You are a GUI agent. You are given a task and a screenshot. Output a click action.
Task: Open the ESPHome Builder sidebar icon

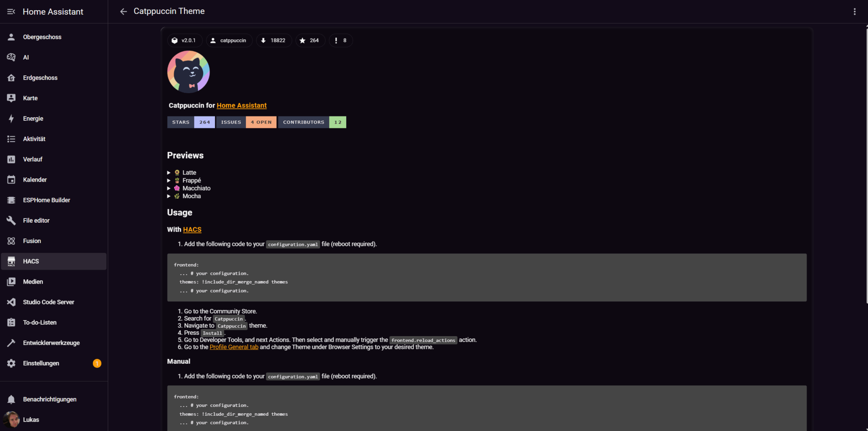pyautogui.click(x=11, y=200)
